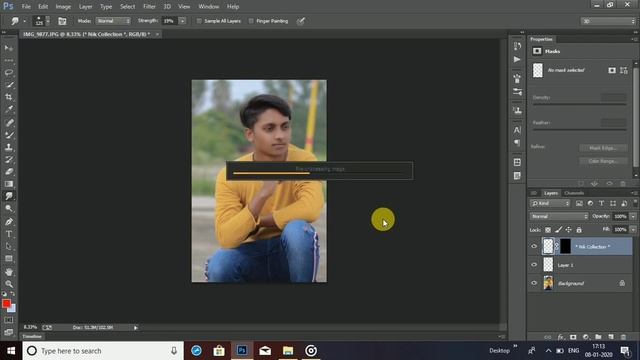Enable Finger Painting checkbox

(x=251, y=21)
